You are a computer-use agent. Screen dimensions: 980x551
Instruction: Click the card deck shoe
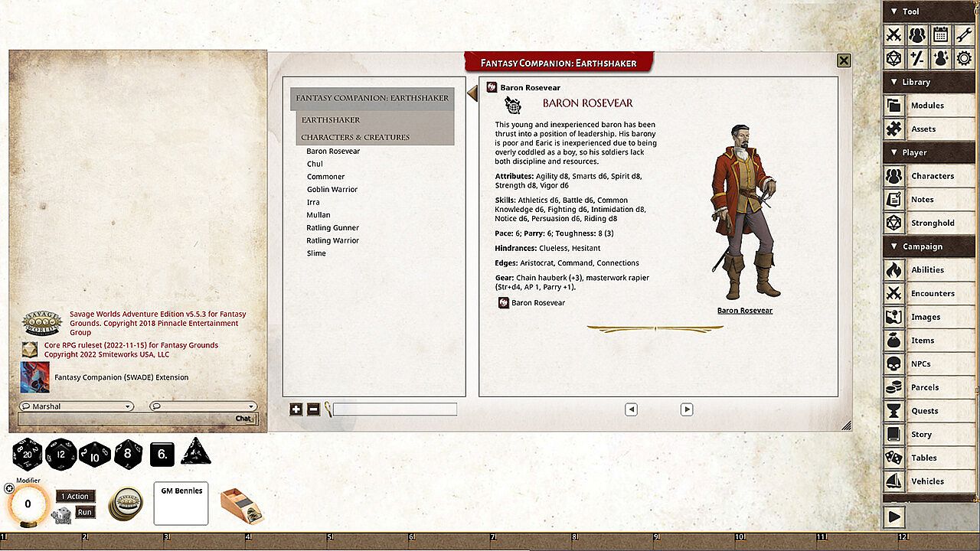[x=241, y=505]
